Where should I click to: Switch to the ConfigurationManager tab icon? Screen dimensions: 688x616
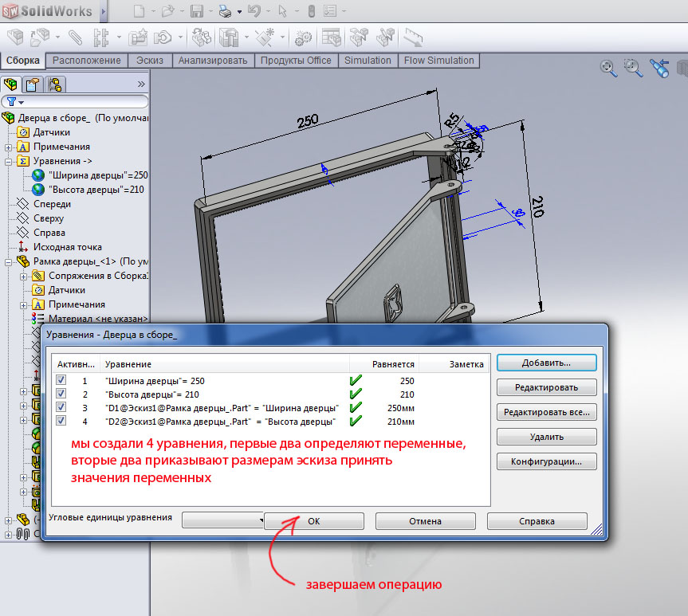[x=54, y=84]
